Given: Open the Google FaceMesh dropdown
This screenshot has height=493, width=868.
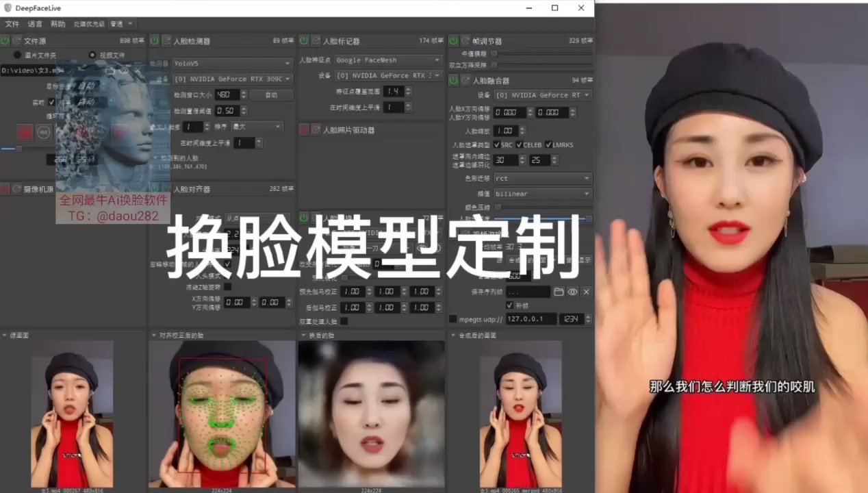Looking at the screenshot, I should [x=387, y=60].
